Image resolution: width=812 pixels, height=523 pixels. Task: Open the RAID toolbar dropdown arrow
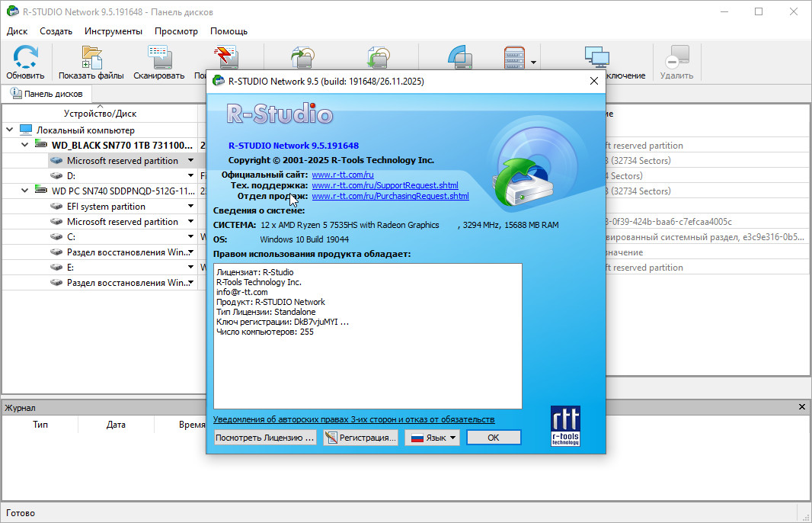pos(534,63)
